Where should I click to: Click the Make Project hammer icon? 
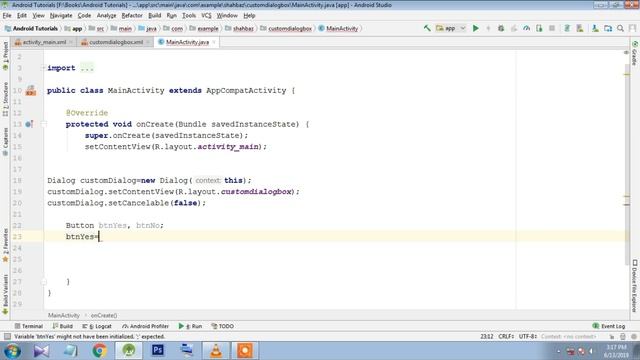[x=427, y=28]
